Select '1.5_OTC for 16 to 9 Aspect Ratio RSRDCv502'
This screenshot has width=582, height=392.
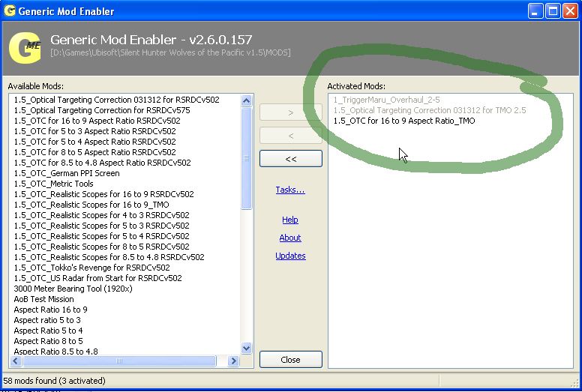(97, 121)
